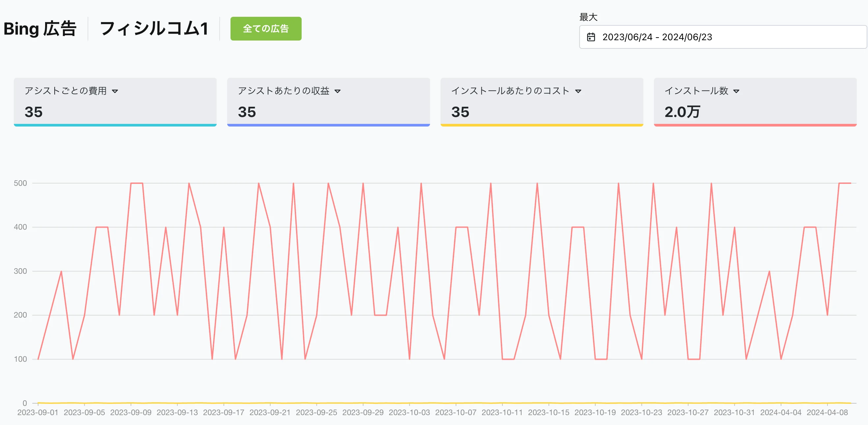Click the 500 y-axis gridline label
Screen dimensions: 868x425
click(20, 184)
